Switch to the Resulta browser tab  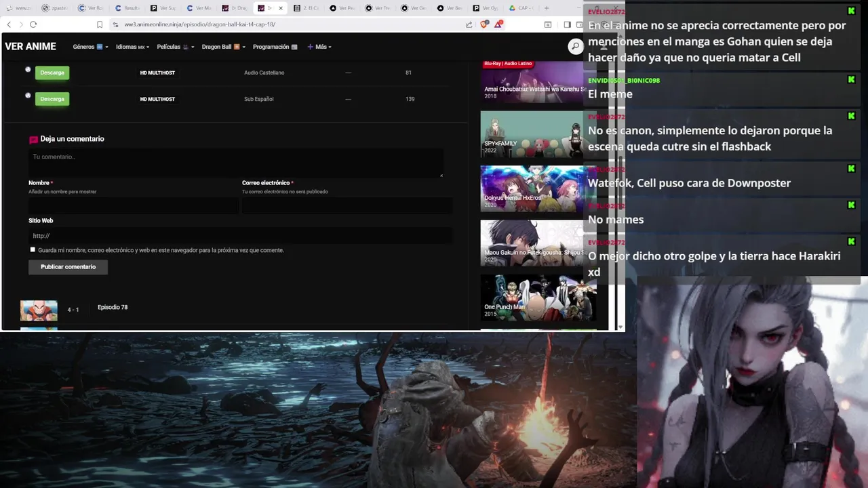click(127, 8)
